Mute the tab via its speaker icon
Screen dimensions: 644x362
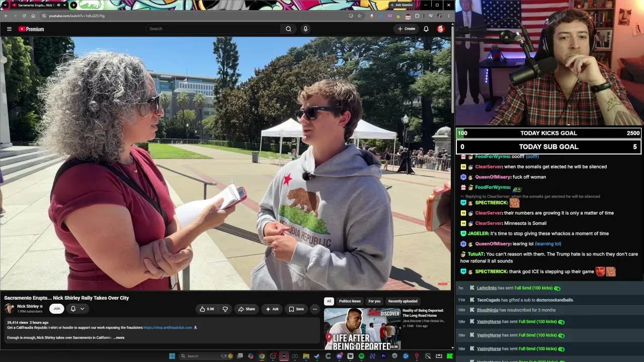[58, 5]
